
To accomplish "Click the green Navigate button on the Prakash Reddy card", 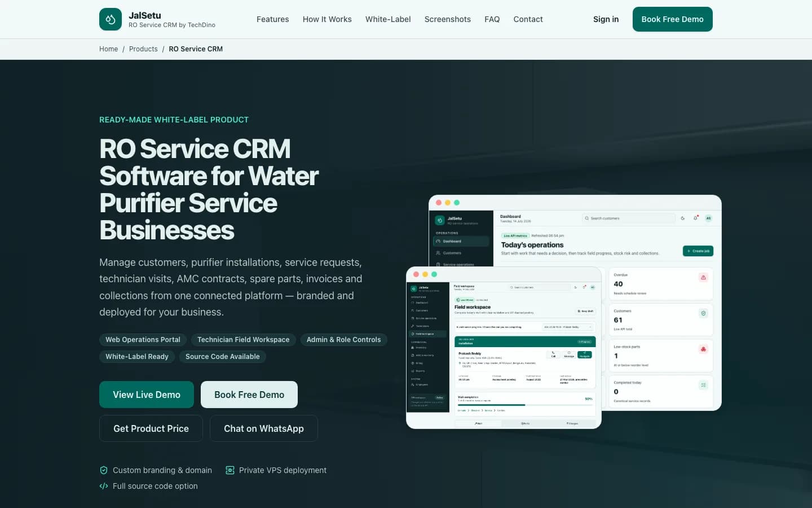I will (585, 354).
